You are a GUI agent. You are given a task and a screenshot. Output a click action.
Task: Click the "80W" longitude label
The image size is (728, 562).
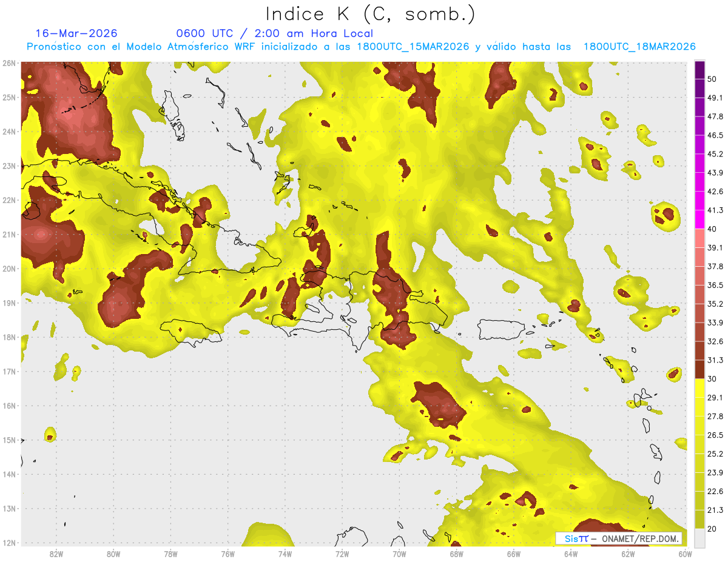tap(113, 554)
